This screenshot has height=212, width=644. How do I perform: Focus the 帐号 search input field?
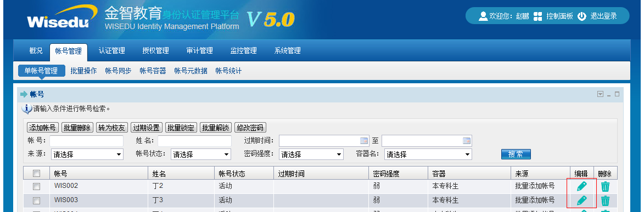tap(87, 141)
